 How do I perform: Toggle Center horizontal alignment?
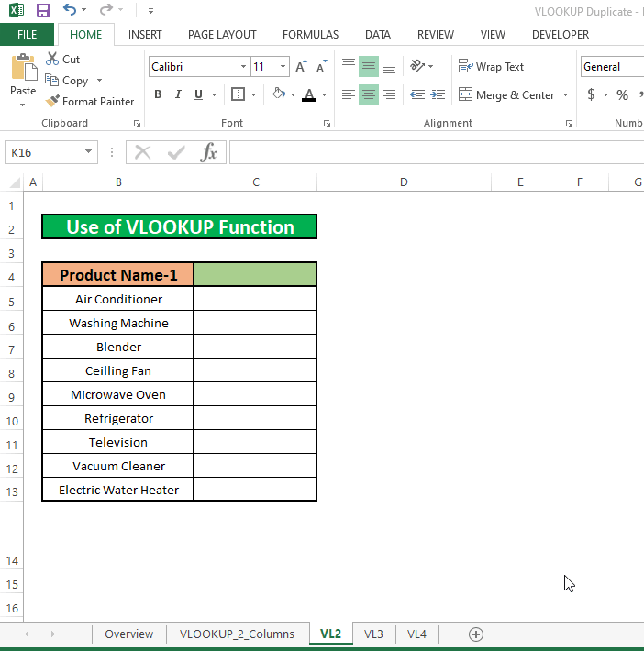point(369,94)
